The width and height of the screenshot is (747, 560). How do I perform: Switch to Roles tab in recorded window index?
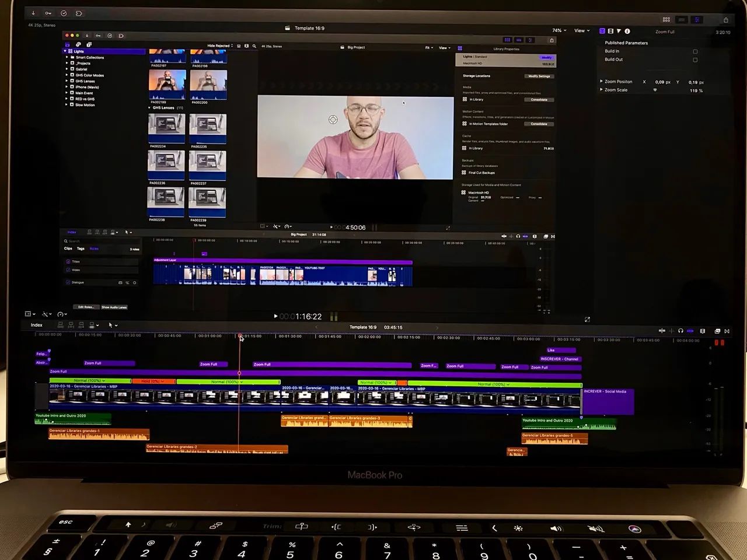pyautogui.click(x=94, y=249)
